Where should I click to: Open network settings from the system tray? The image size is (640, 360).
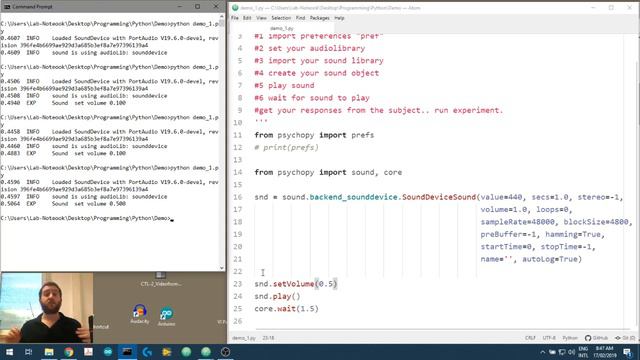click(x=562, y=352)
